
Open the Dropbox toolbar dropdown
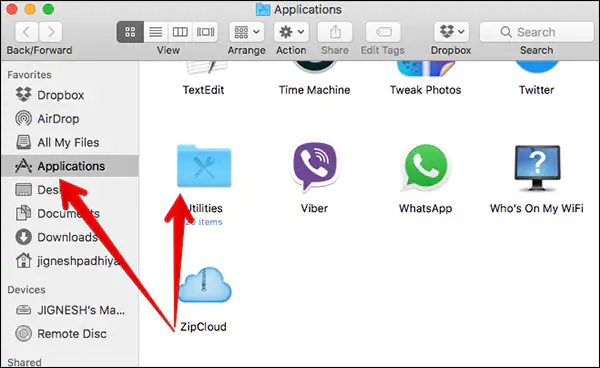coord(452,32)
